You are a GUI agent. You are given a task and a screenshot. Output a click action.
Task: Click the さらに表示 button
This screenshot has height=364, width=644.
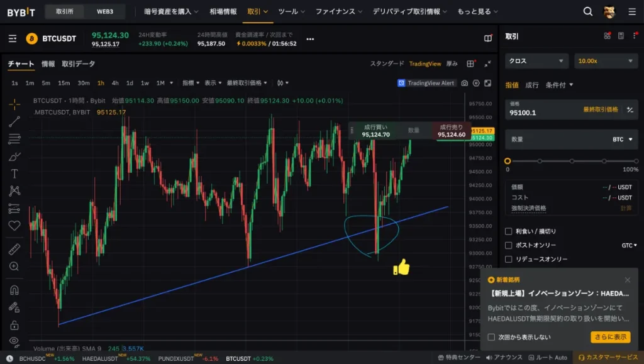(x=610, y=337)
